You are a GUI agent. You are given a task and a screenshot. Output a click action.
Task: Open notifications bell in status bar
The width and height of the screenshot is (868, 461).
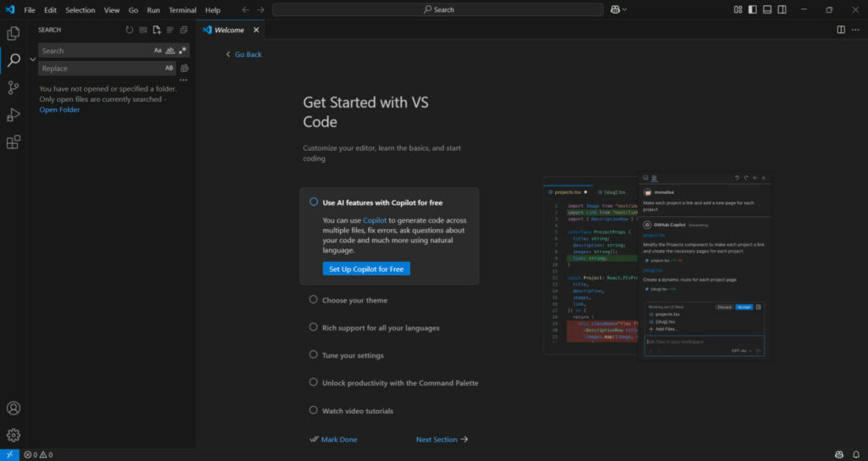coord(856,455)
